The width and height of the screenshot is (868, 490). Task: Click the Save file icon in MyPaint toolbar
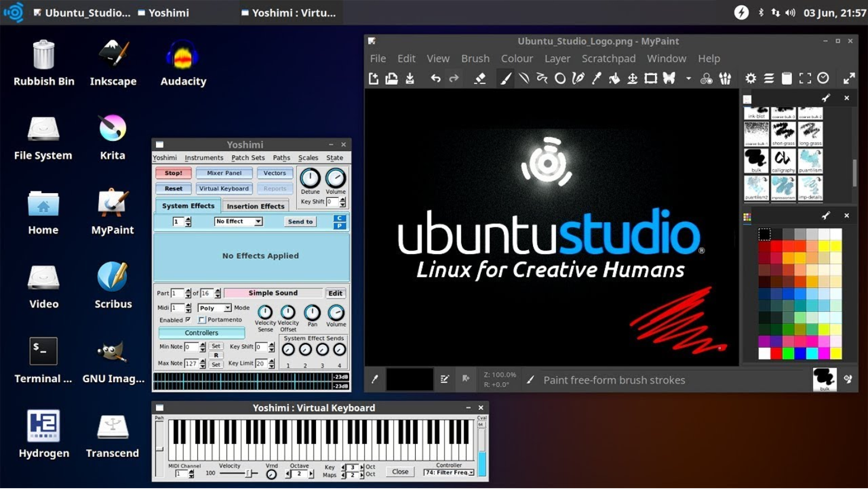410,78
